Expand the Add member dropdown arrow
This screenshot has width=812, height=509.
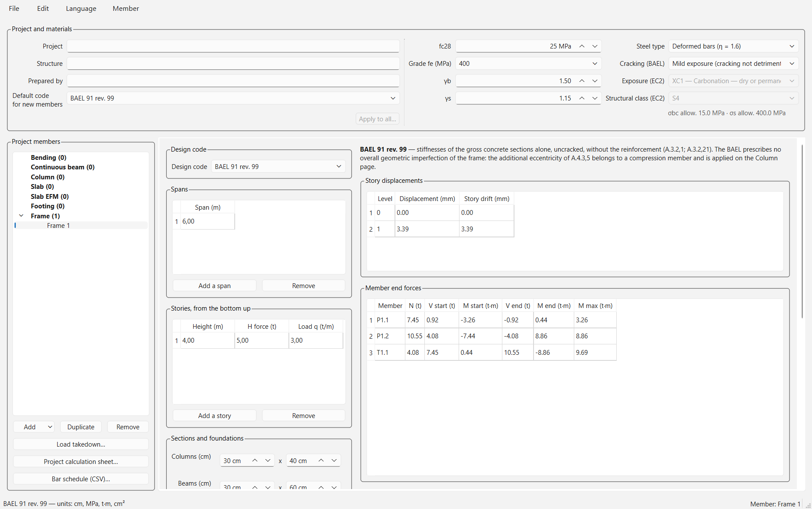click(x=50, y=427)
